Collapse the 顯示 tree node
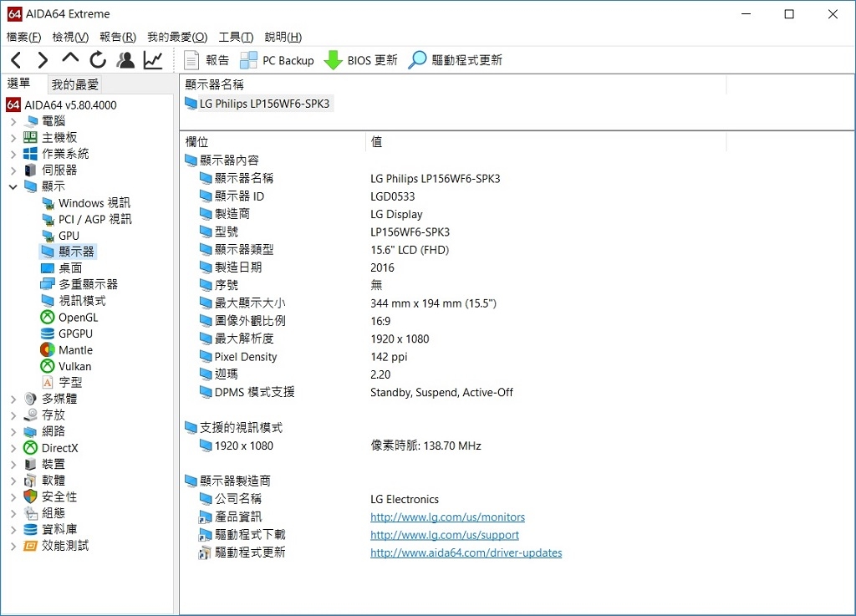Screen dimensions: 856x616 tap(13, 186)
